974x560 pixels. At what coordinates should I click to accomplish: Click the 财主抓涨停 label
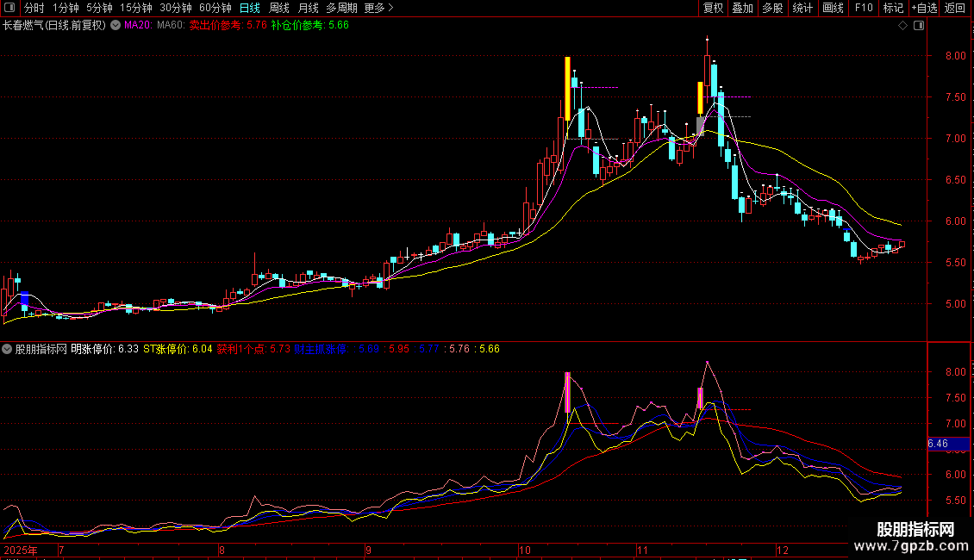click(321, 349)
